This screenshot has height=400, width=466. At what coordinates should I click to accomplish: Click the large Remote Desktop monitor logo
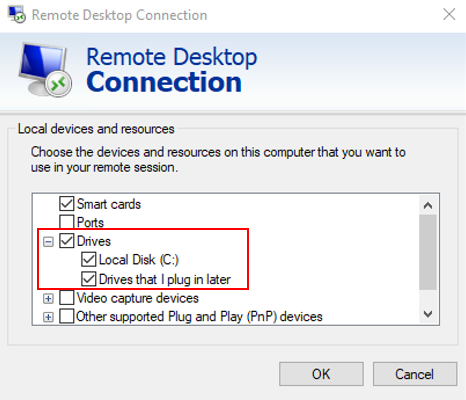pos(45,70)
